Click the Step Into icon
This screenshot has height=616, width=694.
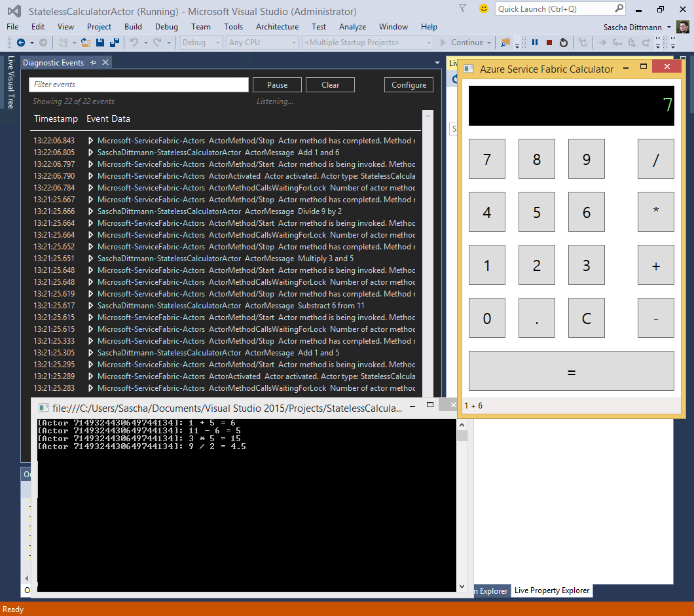pos(617,43)
